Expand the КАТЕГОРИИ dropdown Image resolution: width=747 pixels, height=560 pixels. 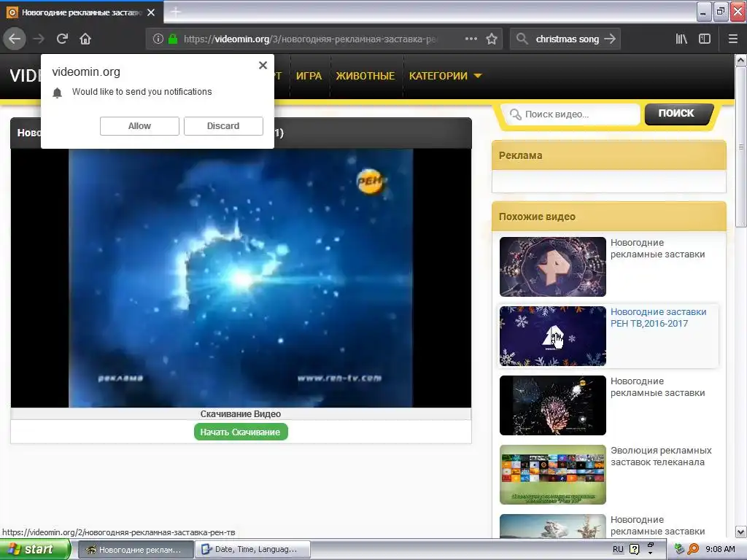[446, 76]
